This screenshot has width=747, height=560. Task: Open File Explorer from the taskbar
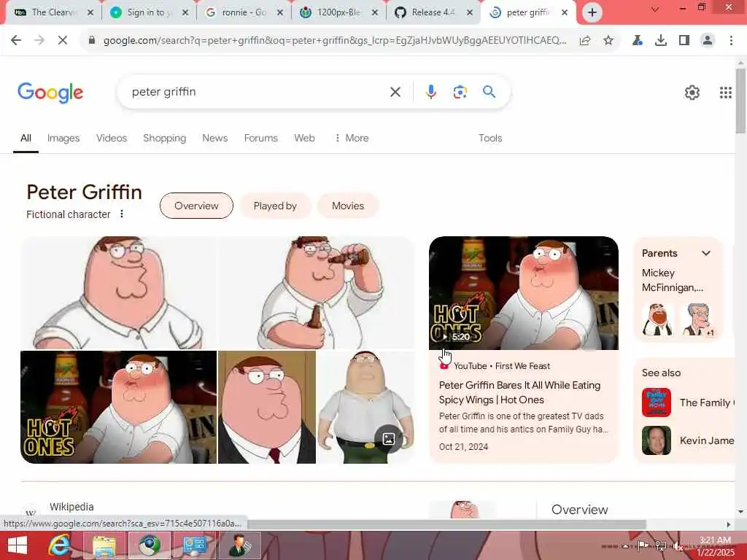coord(104,545)
